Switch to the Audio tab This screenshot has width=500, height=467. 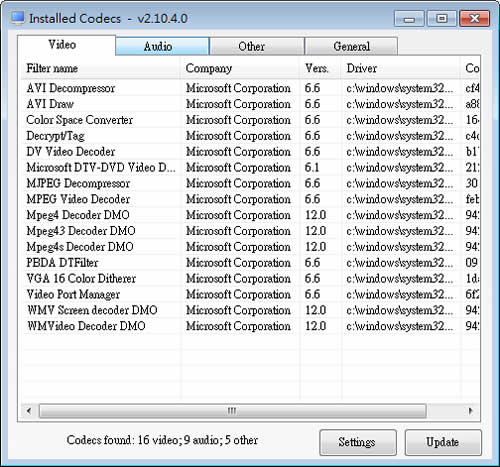pos(162,46)
